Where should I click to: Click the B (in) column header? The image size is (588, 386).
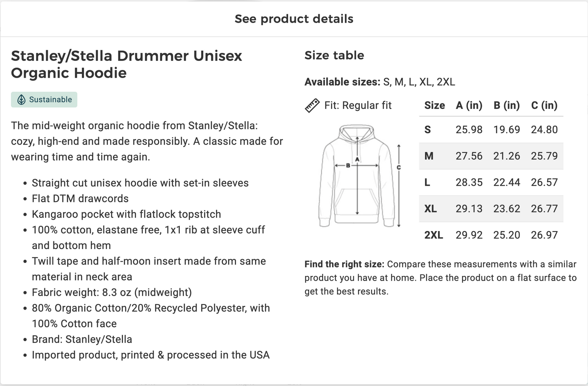507,105
